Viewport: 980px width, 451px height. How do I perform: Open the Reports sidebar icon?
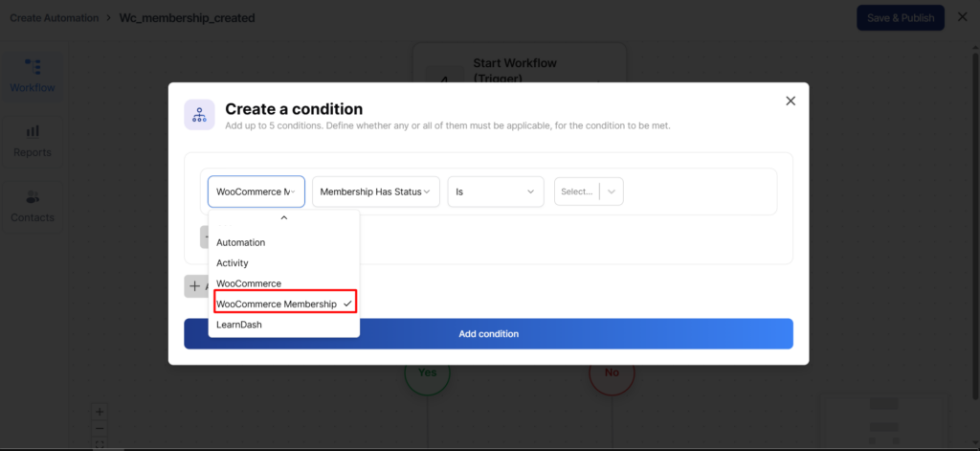tap(33, 140)
